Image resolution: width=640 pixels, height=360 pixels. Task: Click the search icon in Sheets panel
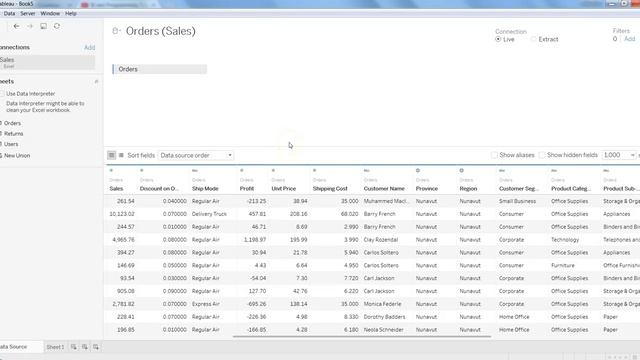click(x=96, y=82)
